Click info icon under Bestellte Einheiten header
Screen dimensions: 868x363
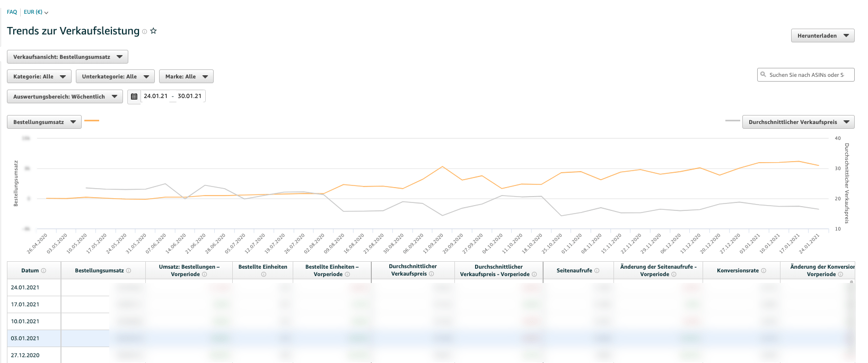264,275
